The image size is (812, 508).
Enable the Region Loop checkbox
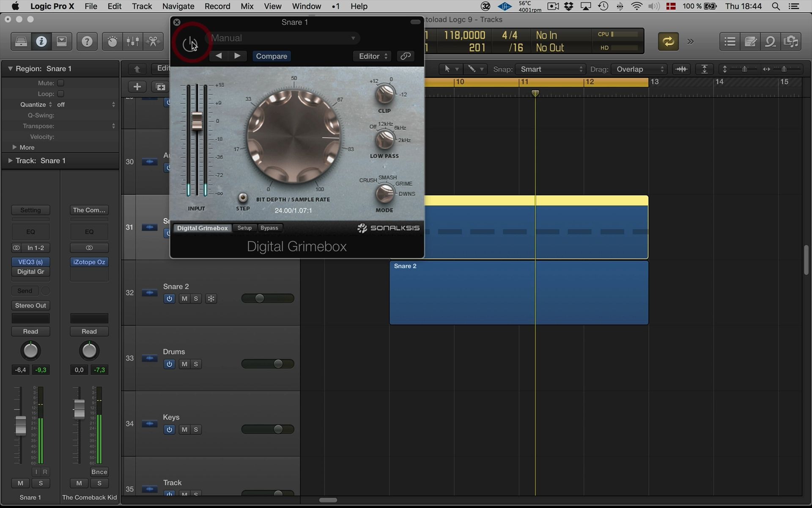tap(60, 94)
